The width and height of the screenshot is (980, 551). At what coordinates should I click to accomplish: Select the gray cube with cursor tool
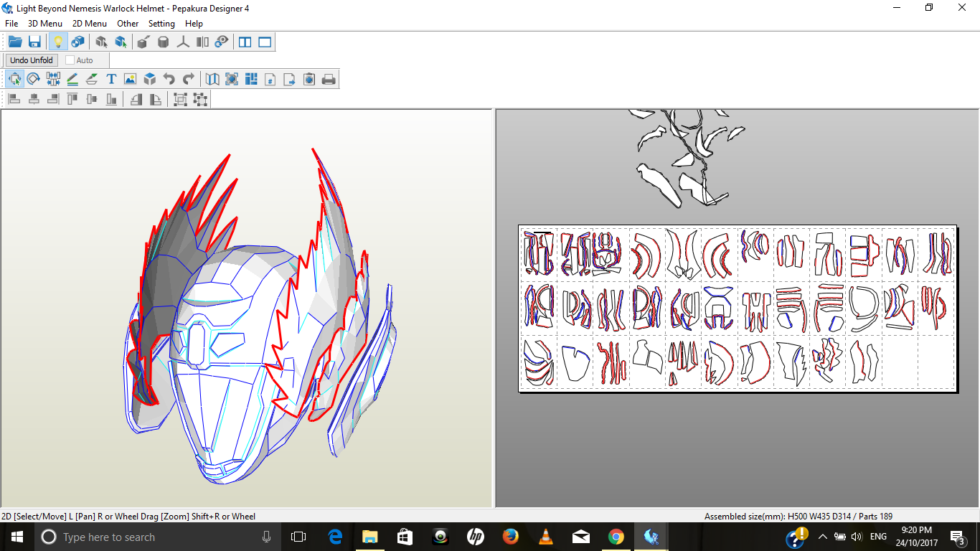point(102,42)
